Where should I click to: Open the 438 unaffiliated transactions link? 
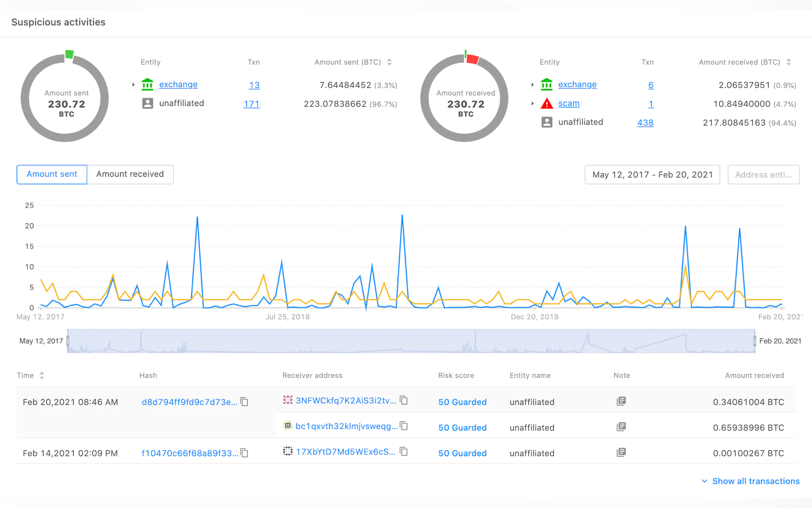[x=645, y=123]
